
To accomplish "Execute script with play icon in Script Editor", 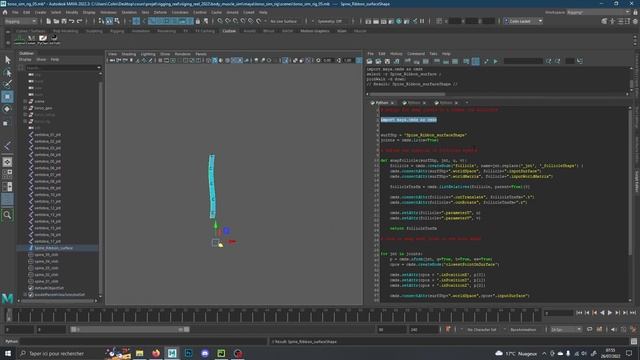I will (496, 61).
